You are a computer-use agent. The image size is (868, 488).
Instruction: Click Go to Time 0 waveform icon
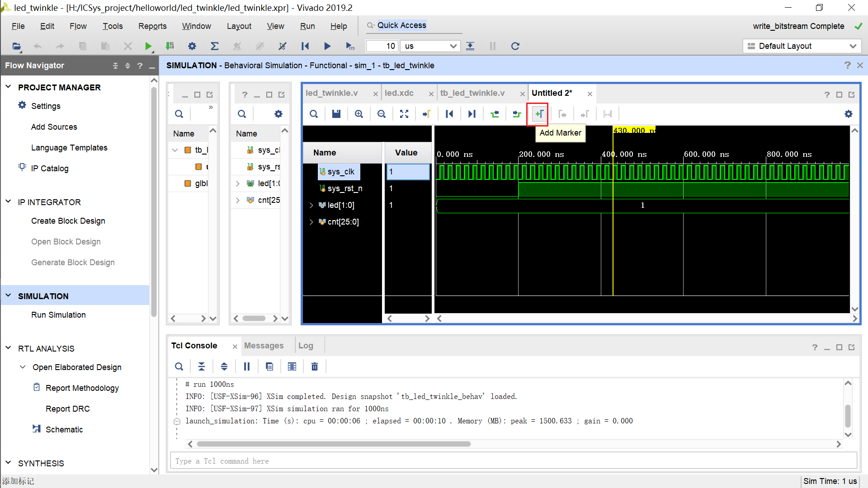[449, 114]
